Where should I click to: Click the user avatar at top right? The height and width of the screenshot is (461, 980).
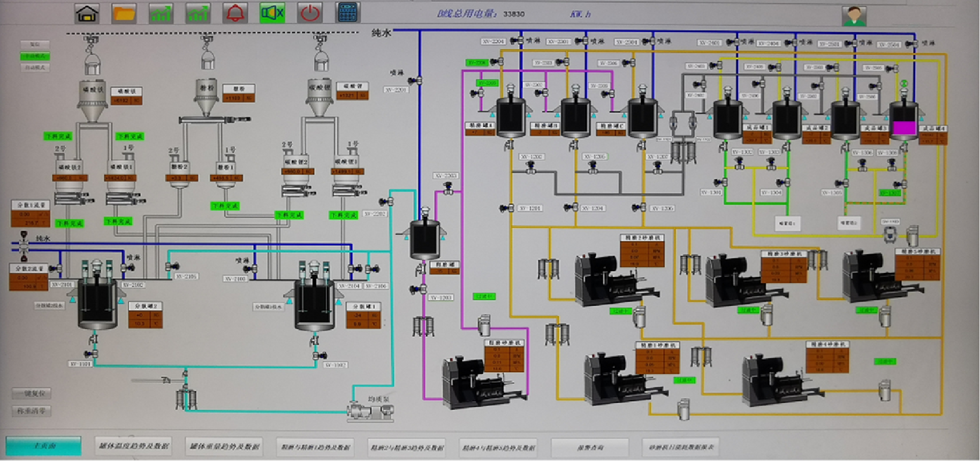854,16
